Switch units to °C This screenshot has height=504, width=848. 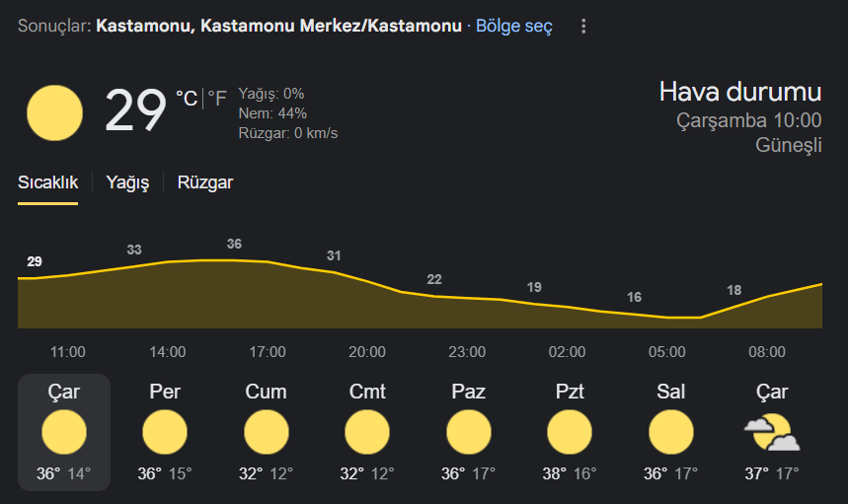click(x=187, y=99)
